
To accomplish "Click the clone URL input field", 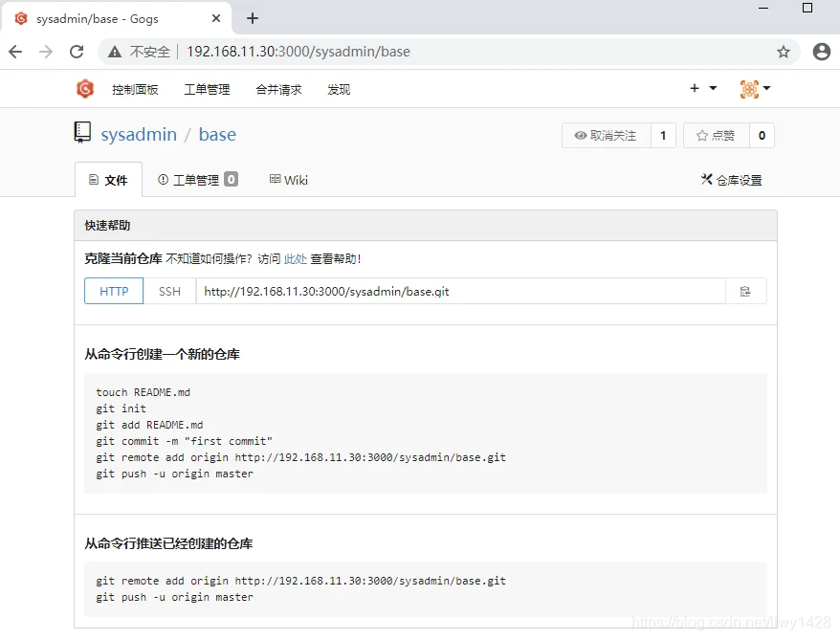I will click(461, 292).
